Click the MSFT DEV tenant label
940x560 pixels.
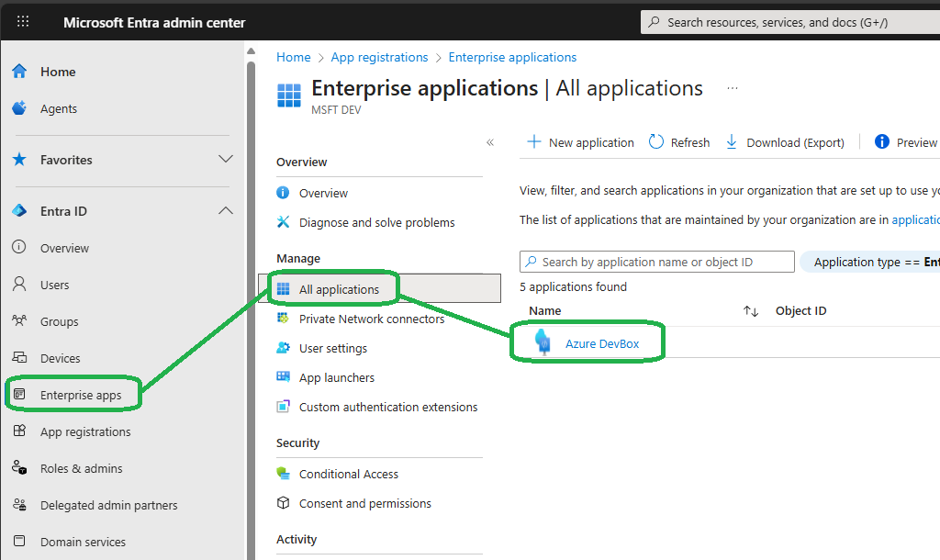point(336,110)
